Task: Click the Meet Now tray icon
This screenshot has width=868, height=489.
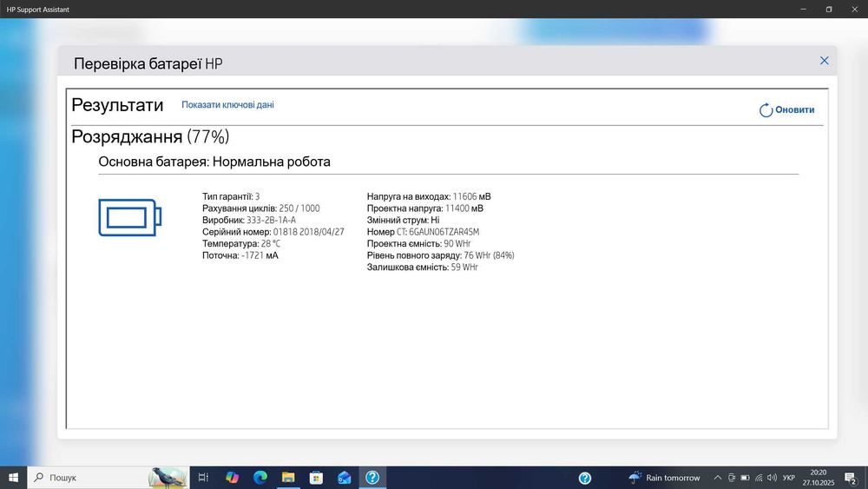Action: click(x=731, y=478)
